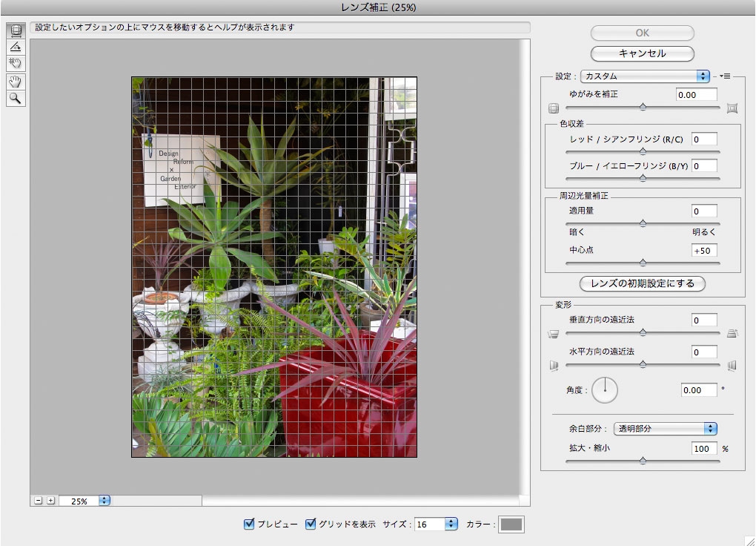
Task: Click the left horizontal perspective icon
Action: click(x=554, y=366)
